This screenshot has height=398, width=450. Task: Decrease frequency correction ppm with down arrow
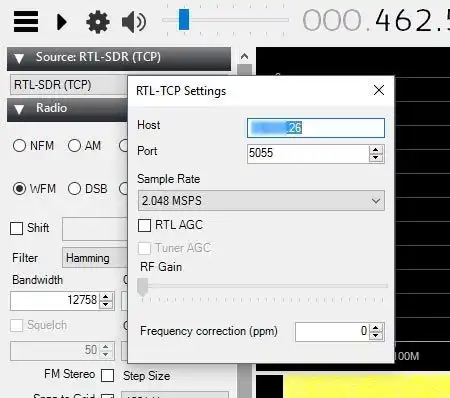pos(376,335)
